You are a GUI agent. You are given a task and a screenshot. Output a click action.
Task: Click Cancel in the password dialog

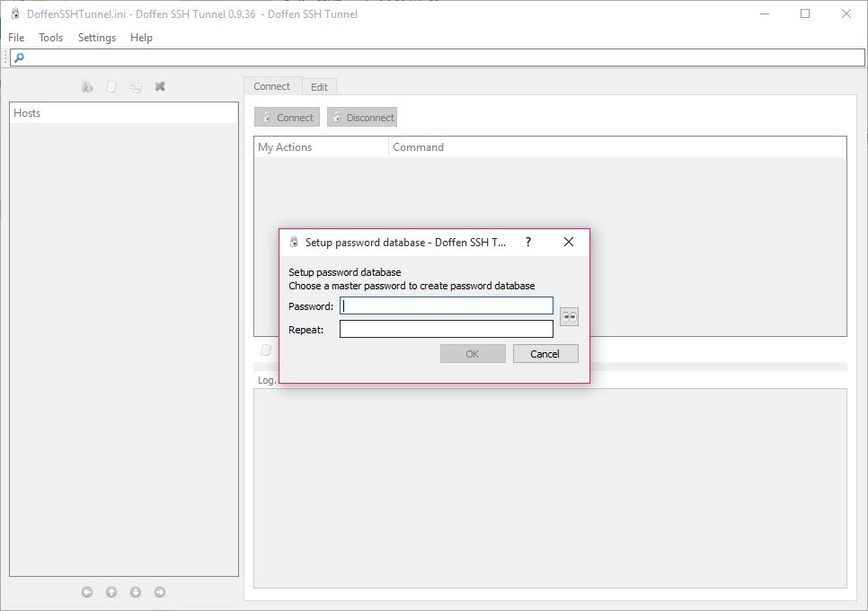click(545, 354)
